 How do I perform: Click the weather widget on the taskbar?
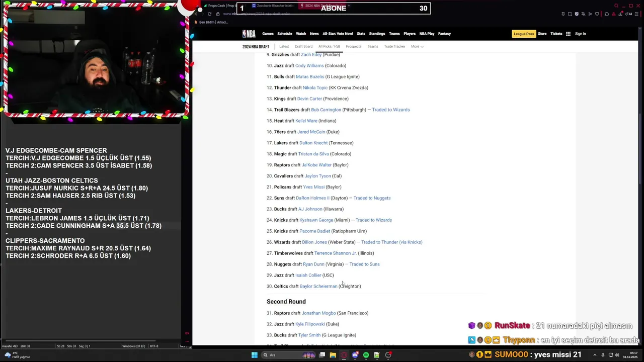pos(18,355)
